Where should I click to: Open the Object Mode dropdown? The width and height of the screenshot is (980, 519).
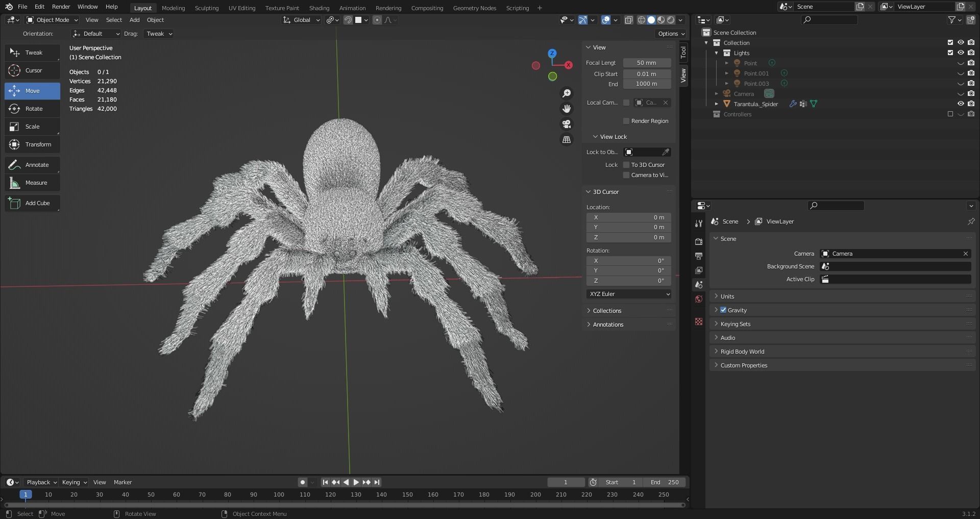tap(52, 20)
